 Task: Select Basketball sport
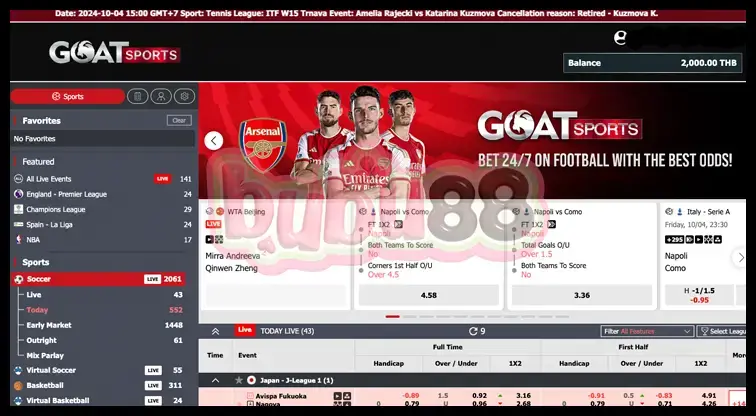(x=45, y=386)
